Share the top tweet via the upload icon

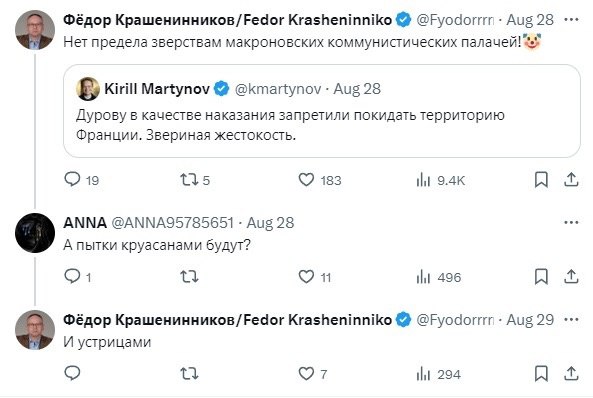pos(571,180)
